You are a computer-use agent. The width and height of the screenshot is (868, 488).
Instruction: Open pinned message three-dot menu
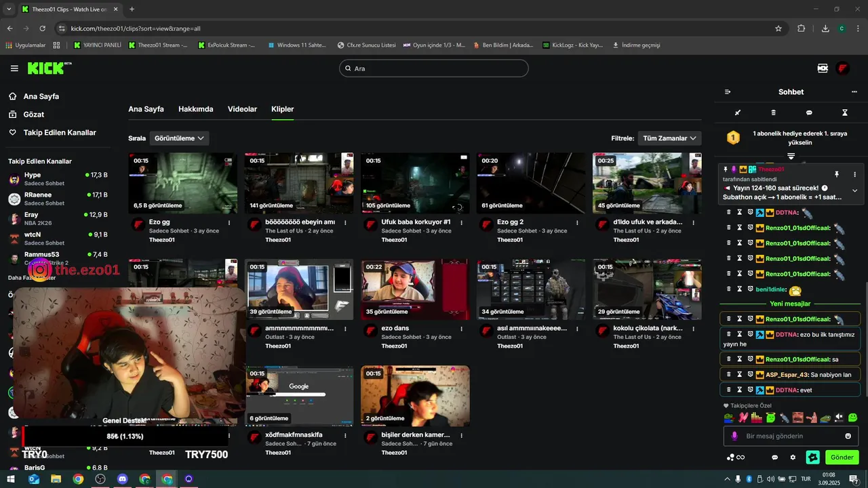(x=854, y=174)
